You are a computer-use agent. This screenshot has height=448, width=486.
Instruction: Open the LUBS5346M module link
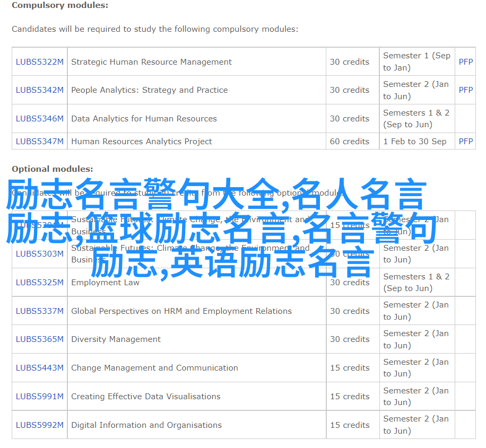pyautogui.click(x=39, y=119)
